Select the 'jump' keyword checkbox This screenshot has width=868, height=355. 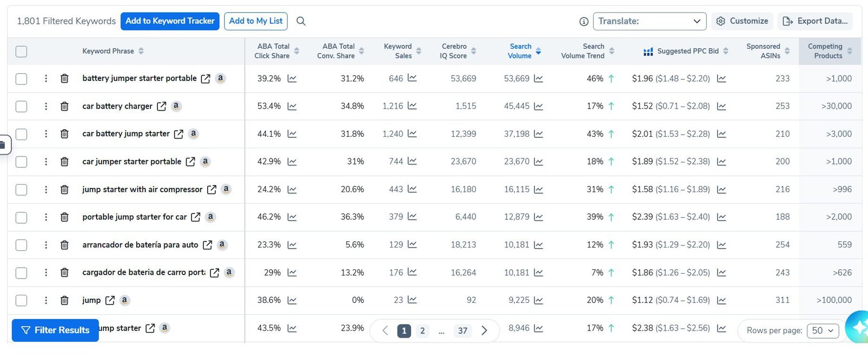click(21, 300)
